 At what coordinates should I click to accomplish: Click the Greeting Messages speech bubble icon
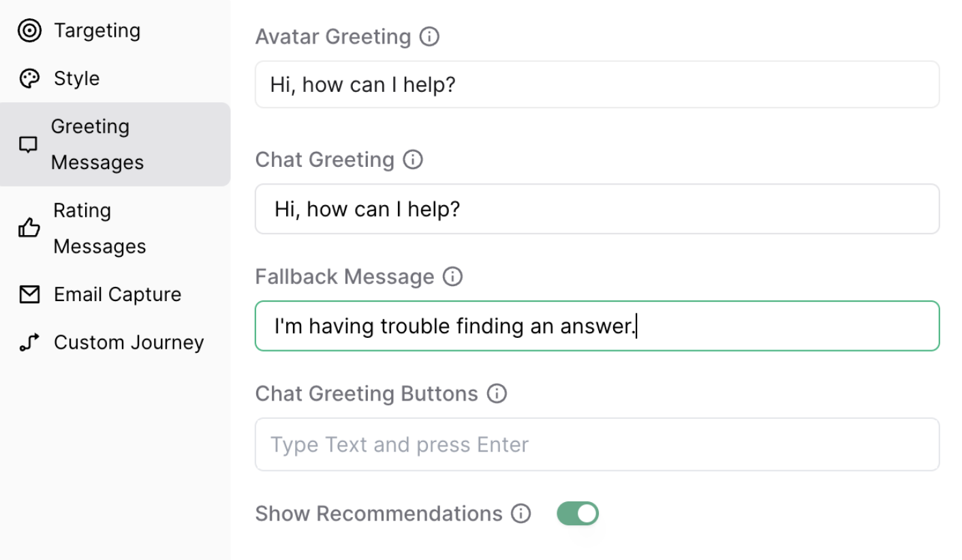(28, 144)
